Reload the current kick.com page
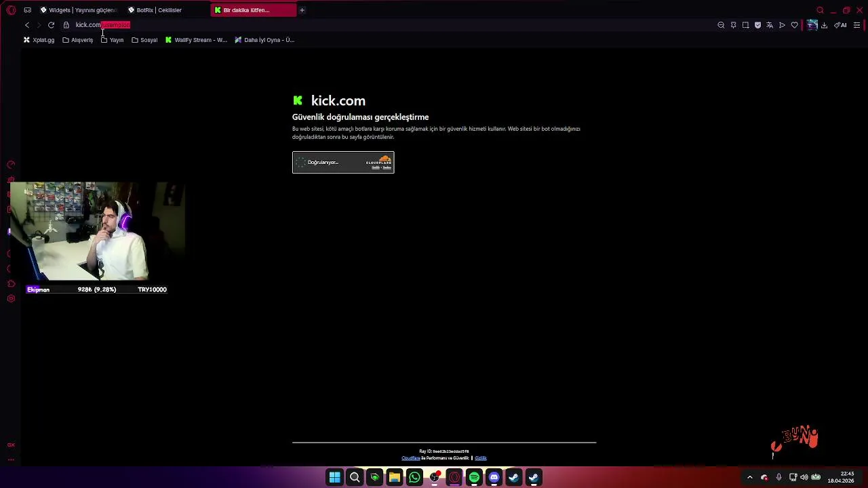Viewport: 868px width, 488px height. tap(51, 25)
